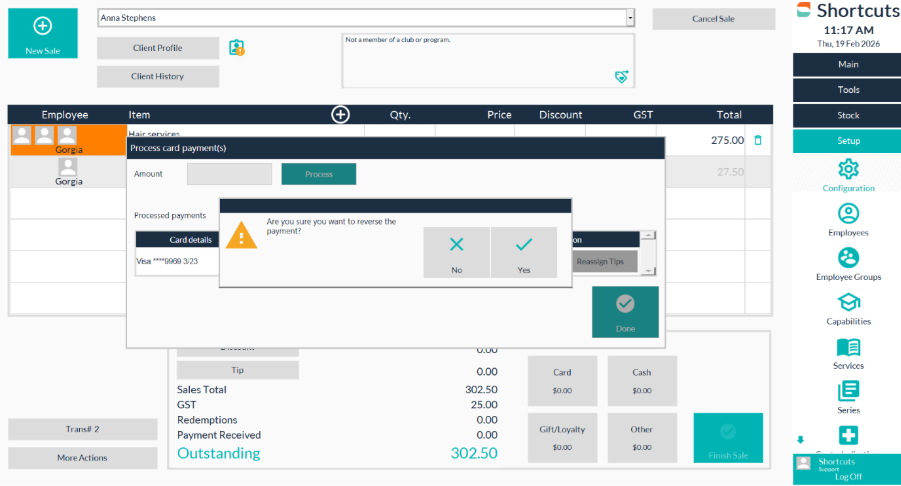Click the New Sale plus icon

coord(42,26)
